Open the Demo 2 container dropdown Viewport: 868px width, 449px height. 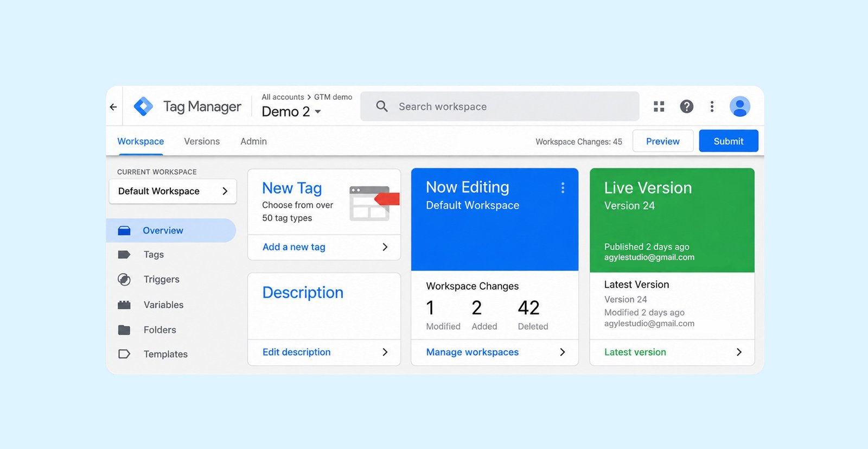point(291,112)
